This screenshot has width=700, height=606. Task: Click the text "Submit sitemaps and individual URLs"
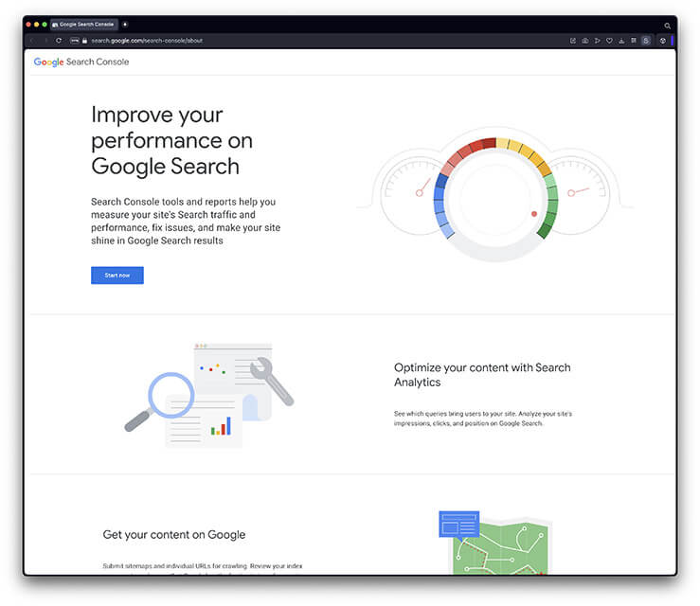[x=202, y=566]
